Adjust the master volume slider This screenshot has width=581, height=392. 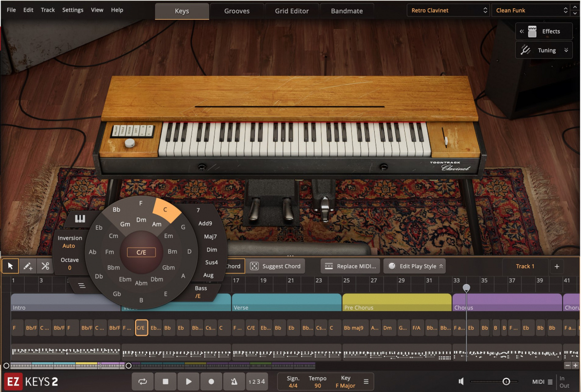(x=506, y=381)
